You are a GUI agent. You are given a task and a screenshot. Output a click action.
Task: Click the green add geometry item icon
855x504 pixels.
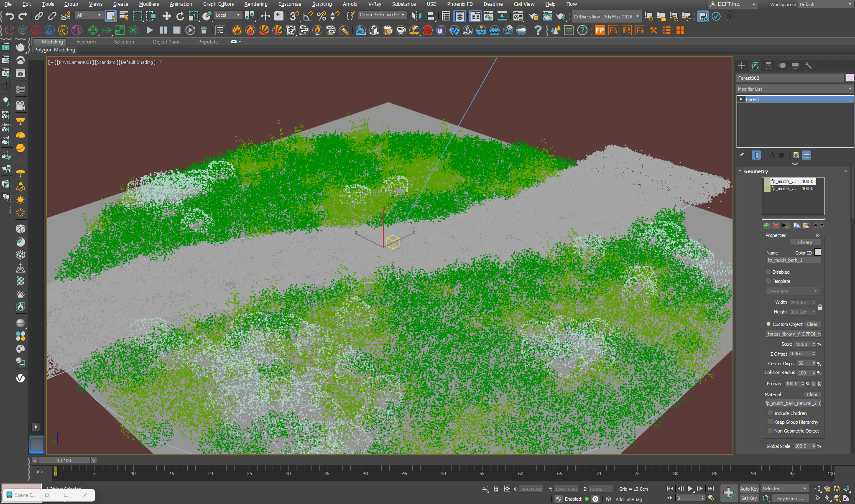(766, 226)
